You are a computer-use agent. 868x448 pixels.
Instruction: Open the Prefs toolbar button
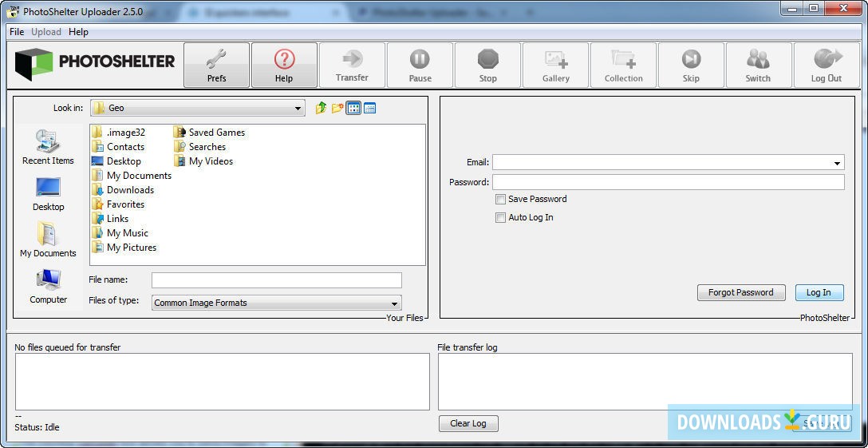click(x=216, y=65)
